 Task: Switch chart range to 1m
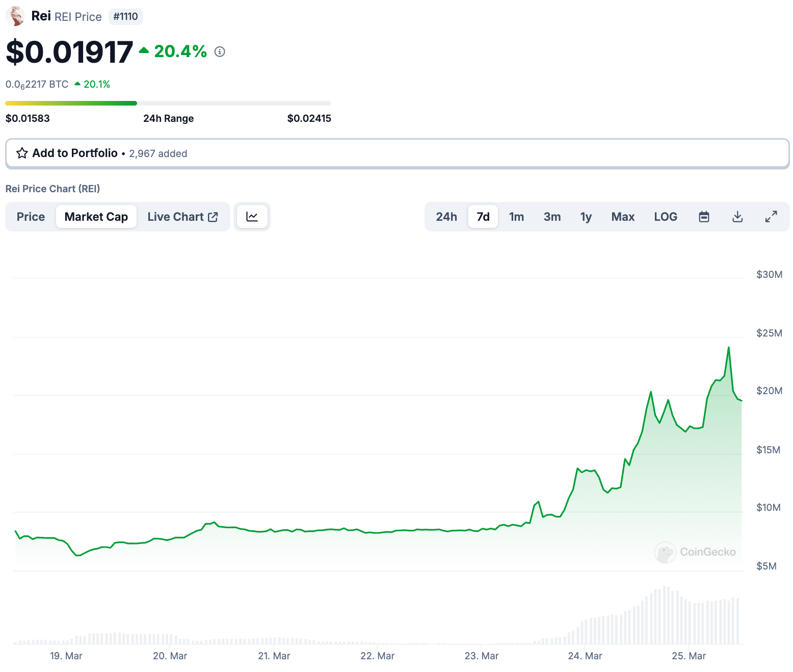pos(516,217)
